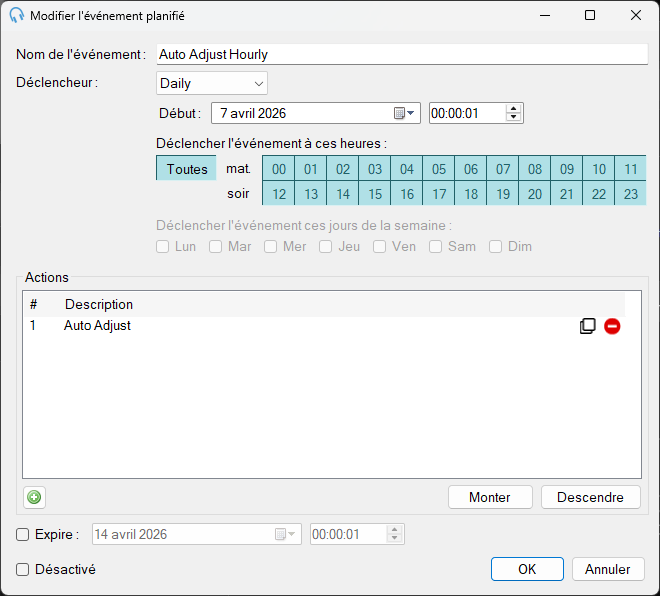Image resolution: width=660 pixels, height=596 pixels.
Task: Toggle hour 17 trigger cell
Action: click(x=439, y=194)
